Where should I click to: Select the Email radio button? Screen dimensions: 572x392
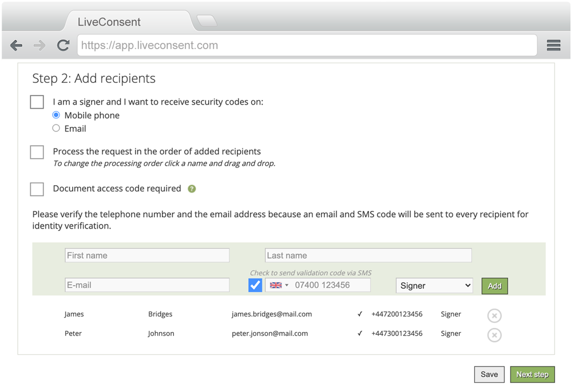[x=56, y=129]
